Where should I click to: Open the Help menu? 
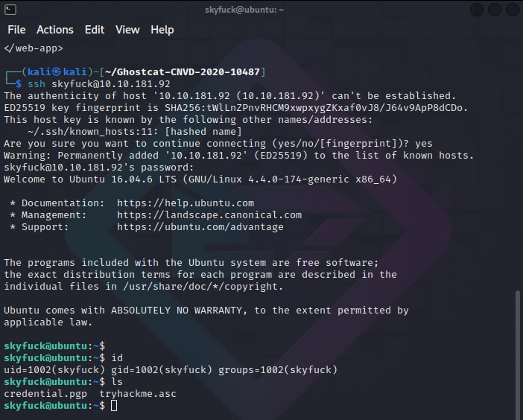click(x=162, y=30)
